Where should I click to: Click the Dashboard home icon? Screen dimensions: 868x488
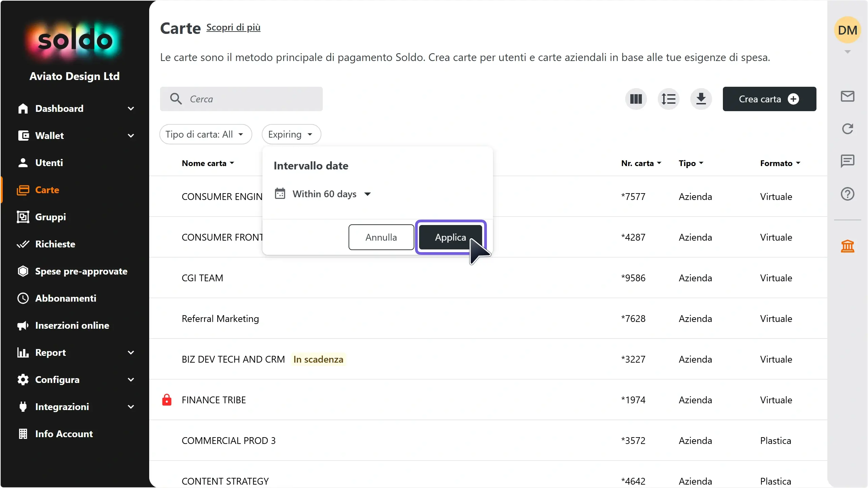[23, 108]
